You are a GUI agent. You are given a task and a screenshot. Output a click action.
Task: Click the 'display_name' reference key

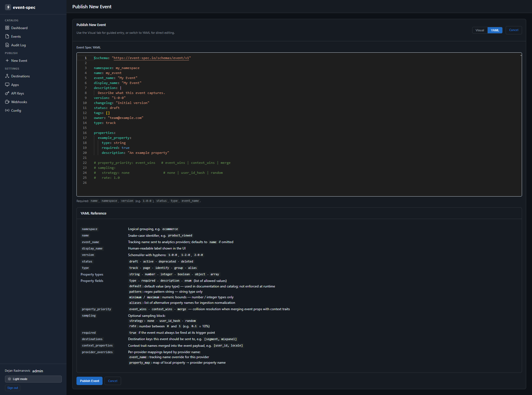point(92,248)
